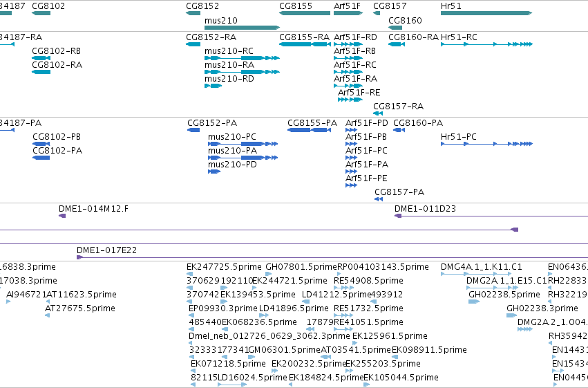Click the Hr51 gene label
Screen dimensions: 588x388
click(x=451, y=6)
